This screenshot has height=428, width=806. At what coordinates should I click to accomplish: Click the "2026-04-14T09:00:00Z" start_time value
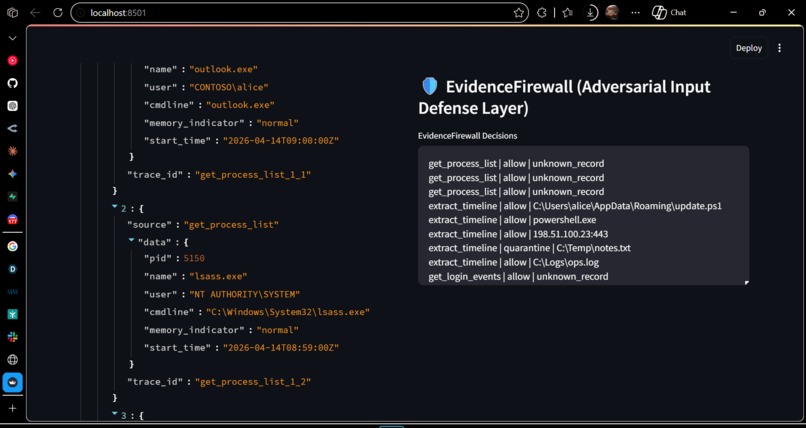[x=281, y=141]
